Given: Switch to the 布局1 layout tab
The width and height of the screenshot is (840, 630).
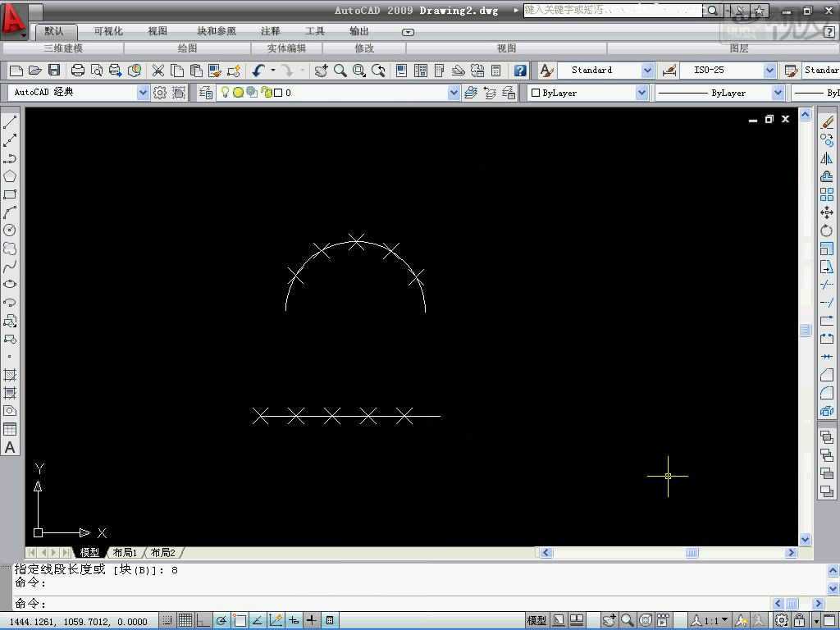Looking at the screenshot, I should point(125,552).
